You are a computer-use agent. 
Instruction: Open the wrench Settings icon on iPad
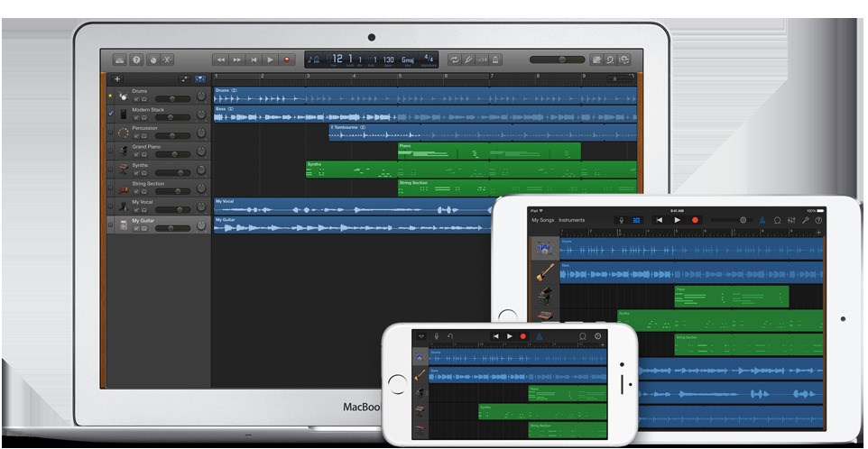coord(806,220)
